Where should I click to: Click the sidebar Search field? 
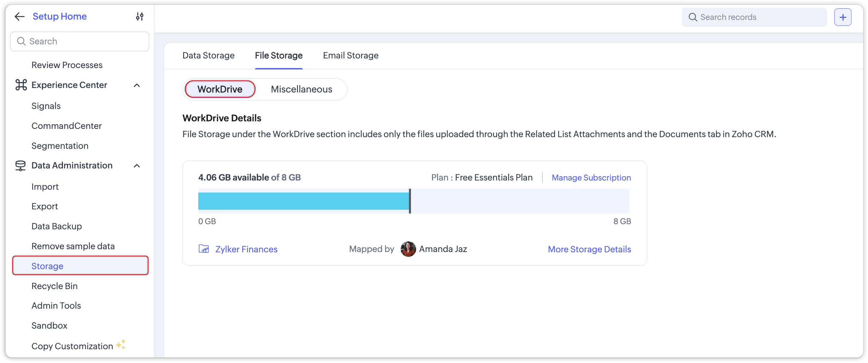[80, 42]
